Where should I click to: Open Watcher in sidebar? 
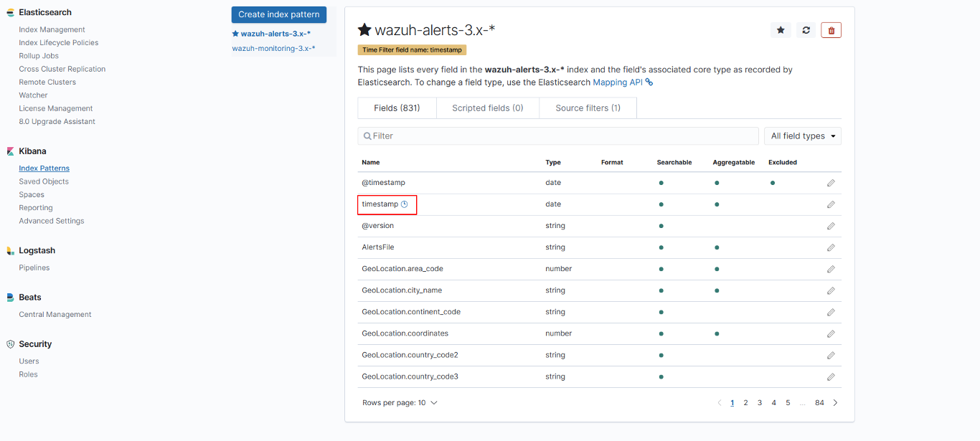point(33,95)
